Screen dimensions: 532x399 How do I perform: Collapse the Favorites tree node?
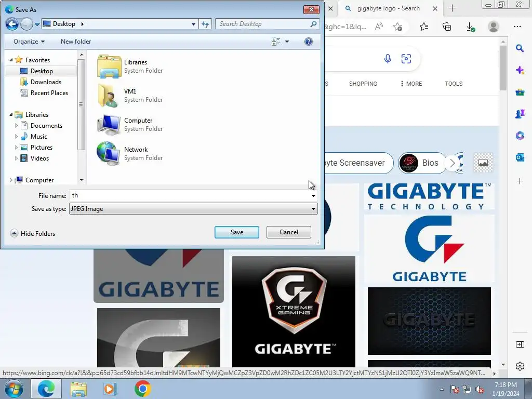(x=11, y=60)
